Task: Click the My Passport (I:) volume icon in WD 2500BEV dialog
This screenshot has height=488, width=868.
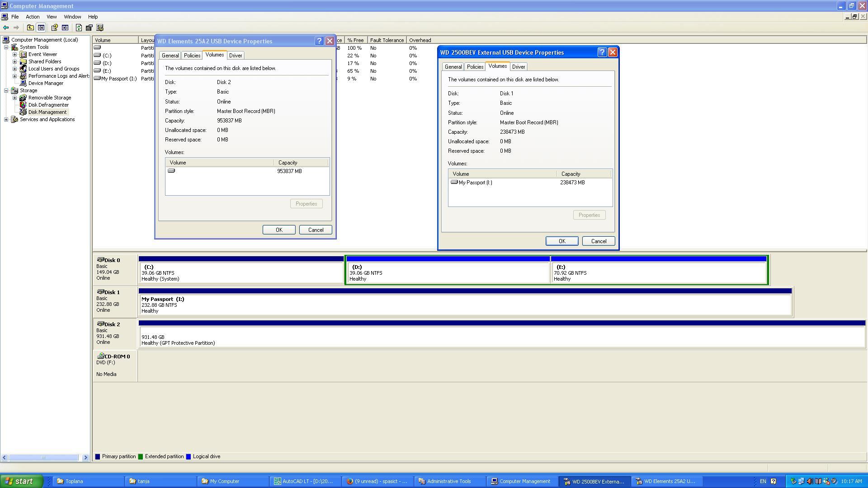Action: [x=454, y=182]
